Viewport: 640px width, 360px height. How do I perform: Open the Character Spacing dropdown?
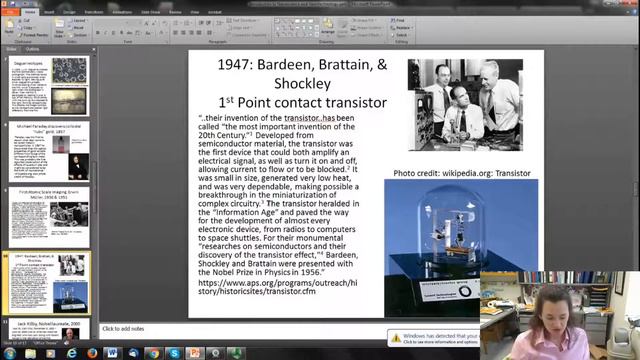[138, 33]
